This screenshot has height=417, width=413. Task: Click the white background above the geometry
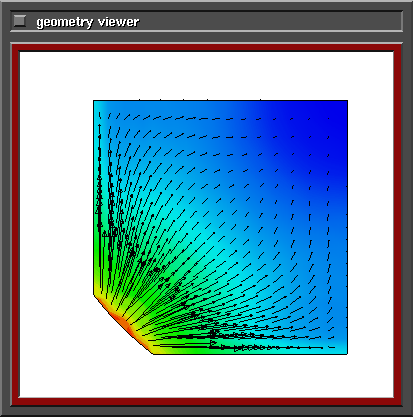pos(207,75)
